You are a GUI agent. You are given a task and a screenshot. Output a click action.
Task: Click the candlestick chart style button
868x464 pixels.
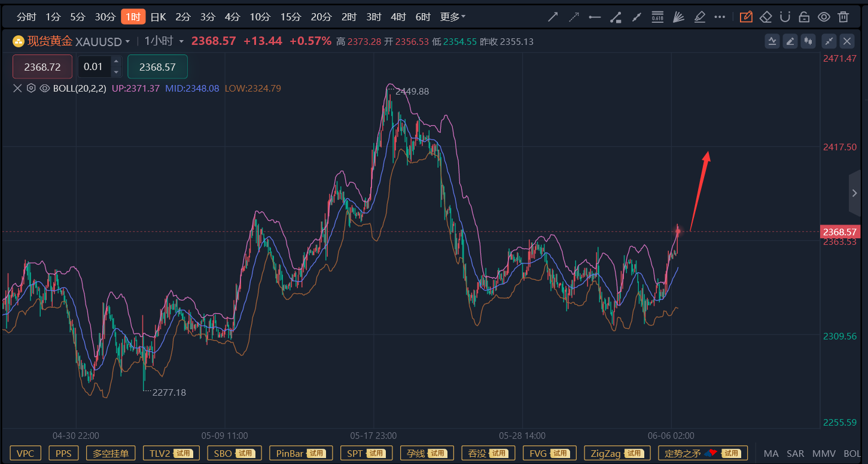pos(809,41)
